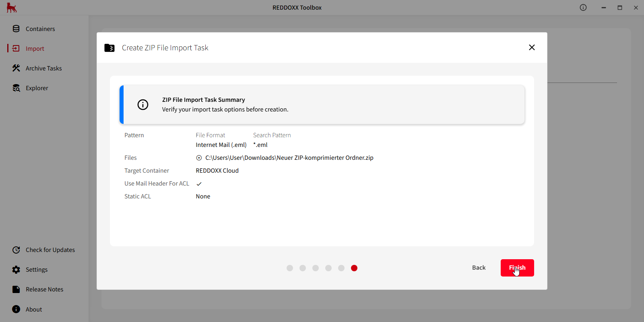Screen dimensions: 644x322
Task: Click the Target Container label
Action: 147,171
